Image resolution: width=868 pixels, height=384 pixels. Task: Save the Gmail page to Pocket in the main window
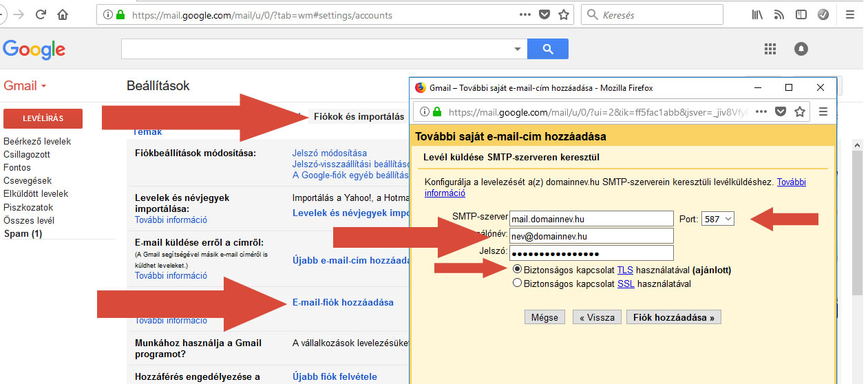544,14
